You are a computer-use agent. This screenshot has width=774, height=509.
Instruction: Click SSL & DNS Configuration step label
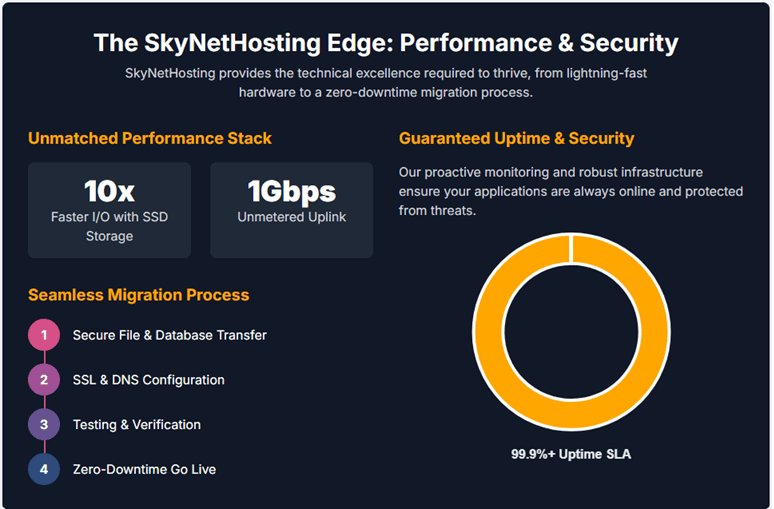pos(148,380)
